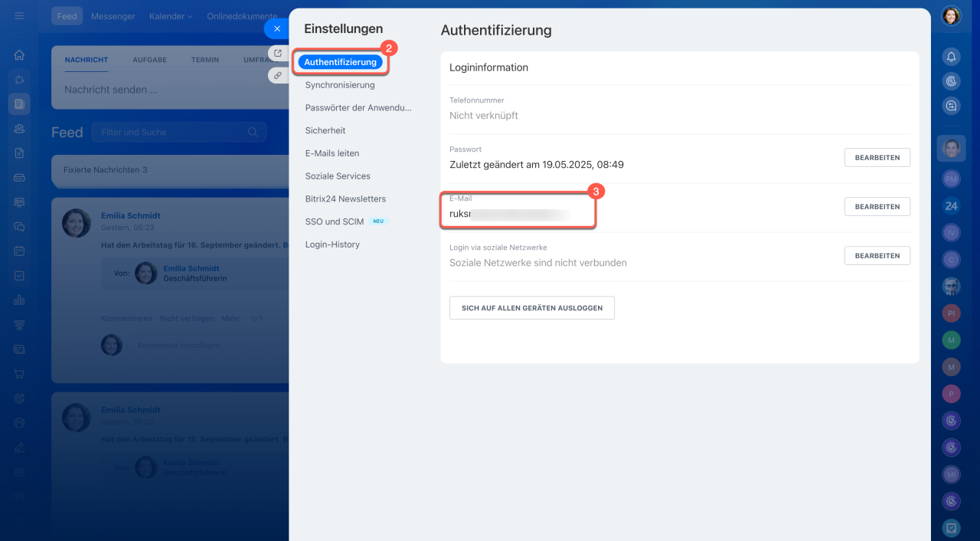Click the search magnifier in Feed filter

[253, 132]
